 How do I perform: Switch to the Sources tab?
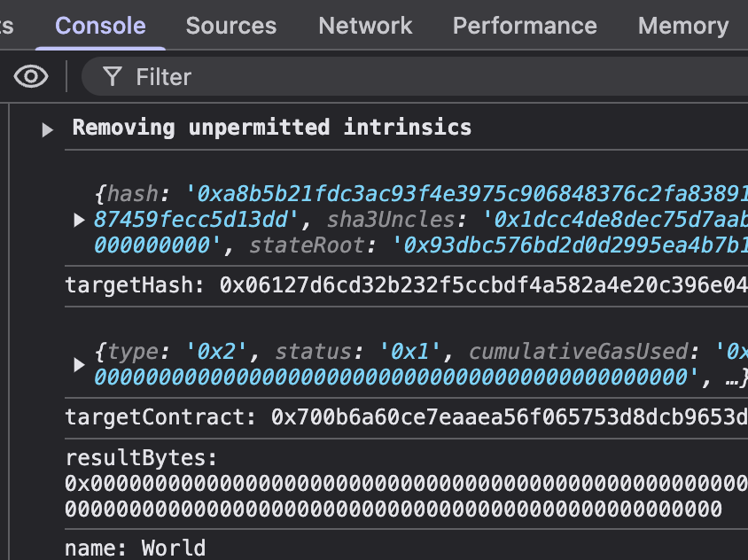(x=231, y=26)
